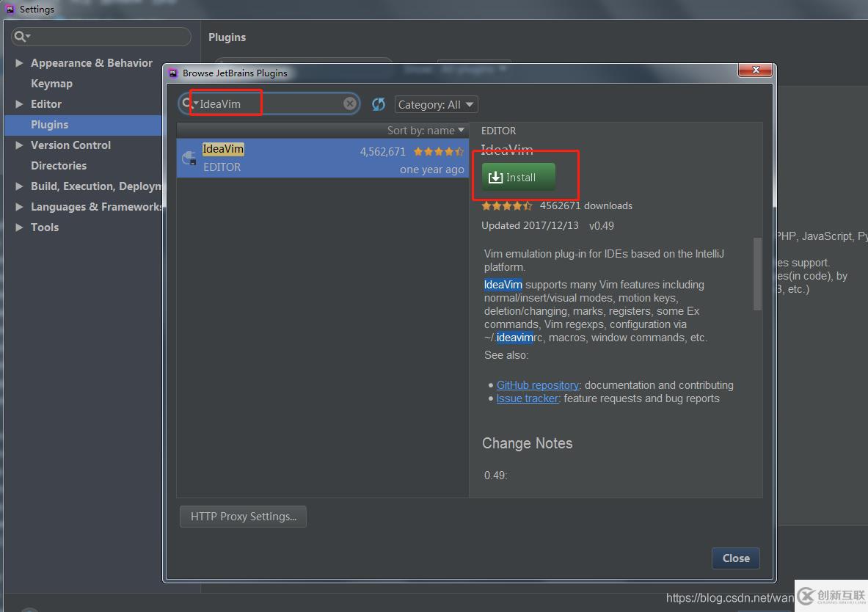
Task: Click the search magnifier in Browse dialog
Action: coord(187,103)
